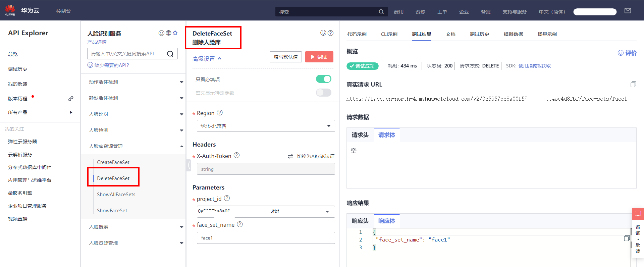Collapse 人脸库资源管理 category
The width and height of the screenshot is (644, 267).
pos(181,146)
